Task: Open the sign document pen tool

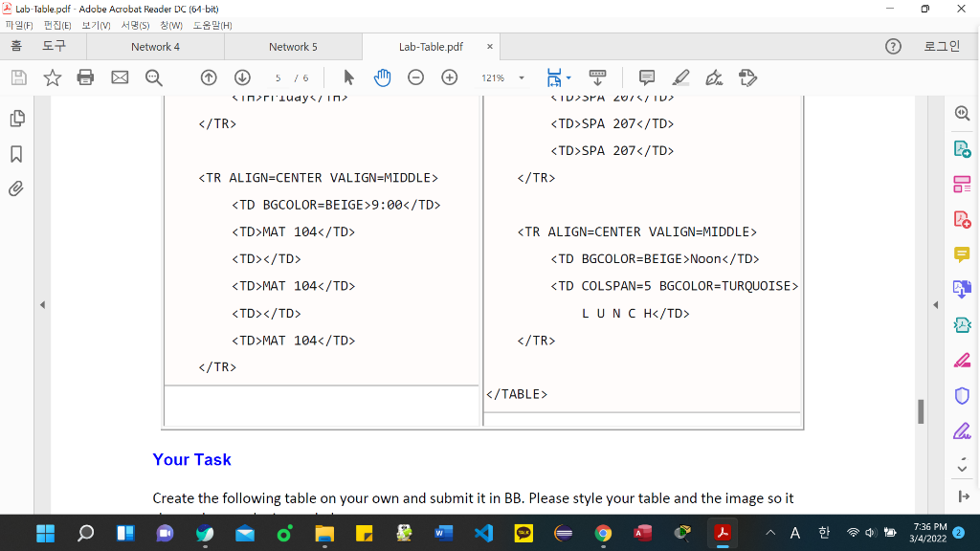Action: pos(714,77)
